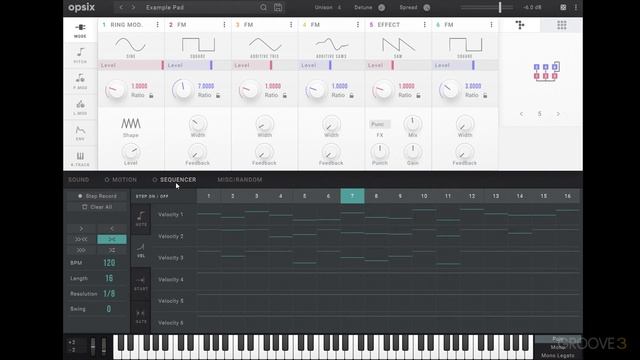
Task: Click the Example Pad preset name
Action: coord(165,7)
